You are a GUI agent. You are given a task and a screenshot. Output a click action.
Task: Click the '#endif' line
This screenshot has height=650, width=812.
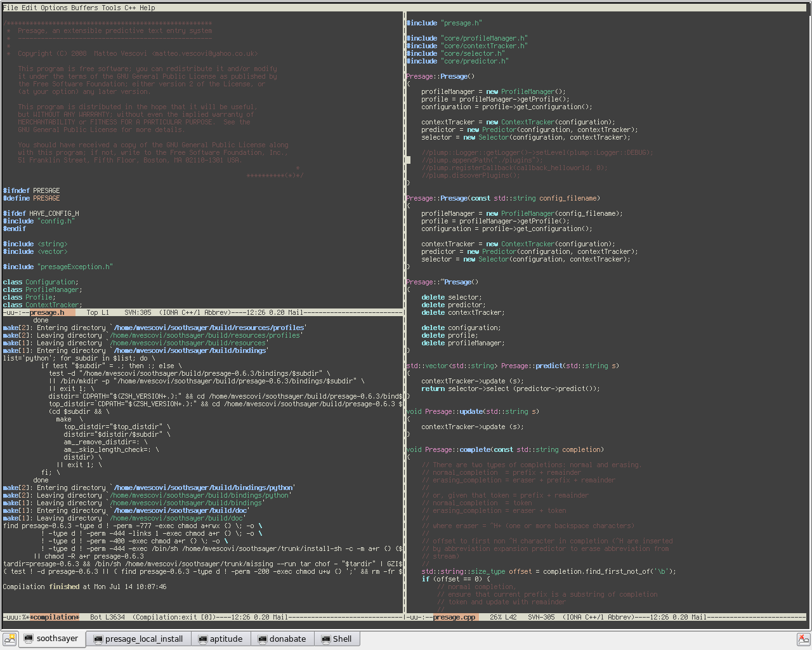tap(14, 229)
